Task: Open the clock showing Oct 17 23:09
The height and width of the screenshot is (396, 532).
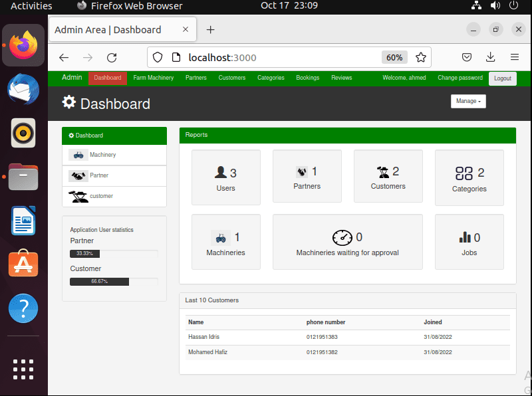Action: [289, 5]
